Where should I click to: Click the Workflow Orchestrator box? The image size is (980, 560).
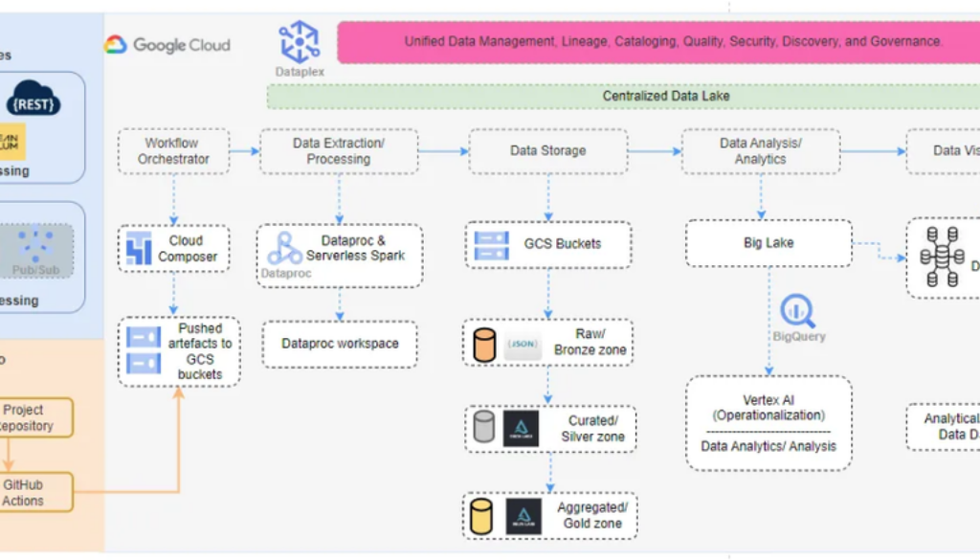(x=173, y=151)
